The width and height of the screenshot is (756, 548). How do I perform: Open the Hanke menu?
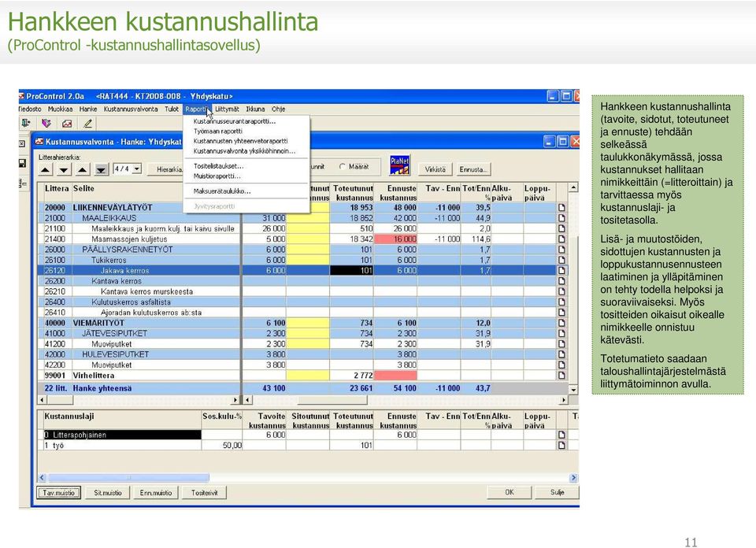click(88, 109)
